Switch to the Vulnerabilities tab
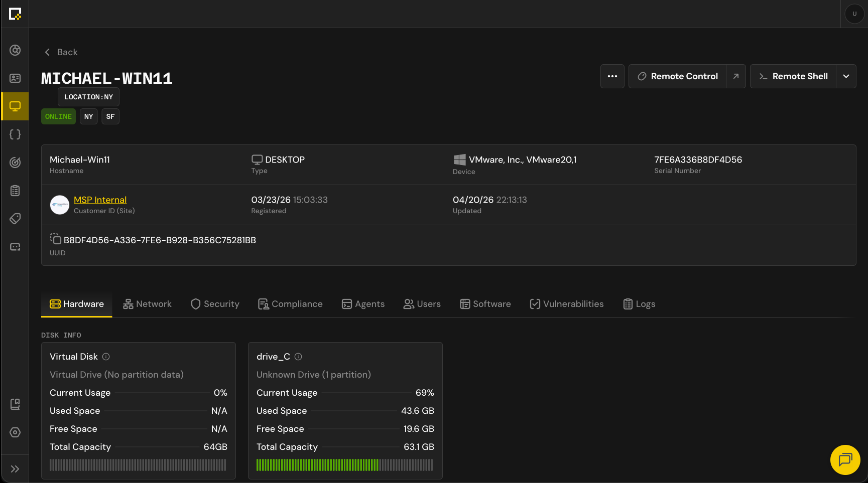 [567, 304]
